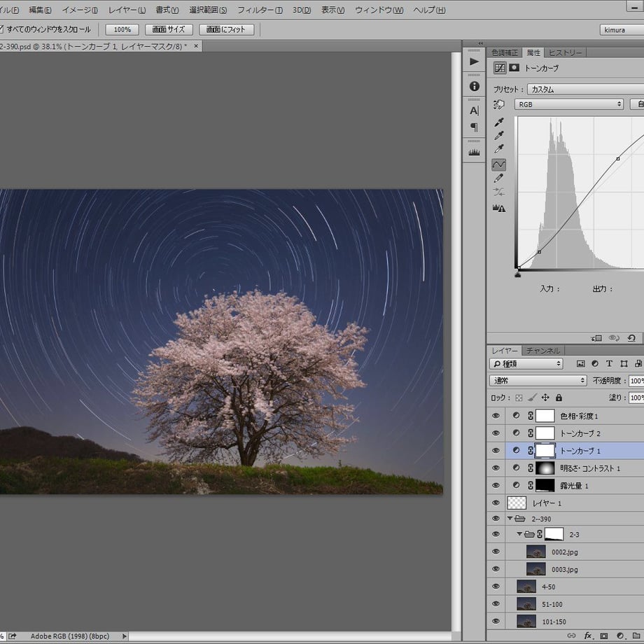Click the add layer mask icon

(603, 636)
